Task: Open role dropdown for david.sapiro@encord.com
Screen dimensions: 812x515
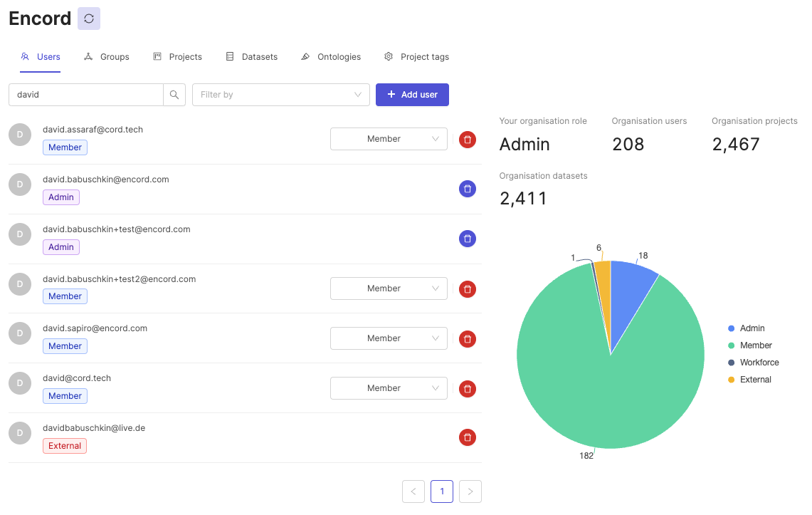Action: (x=389, y=338)
